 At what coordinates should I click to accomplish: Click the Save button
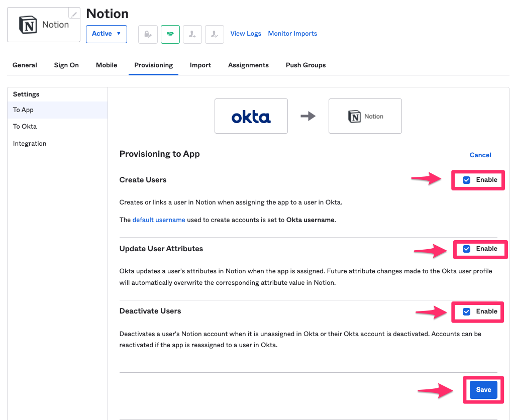483,389
